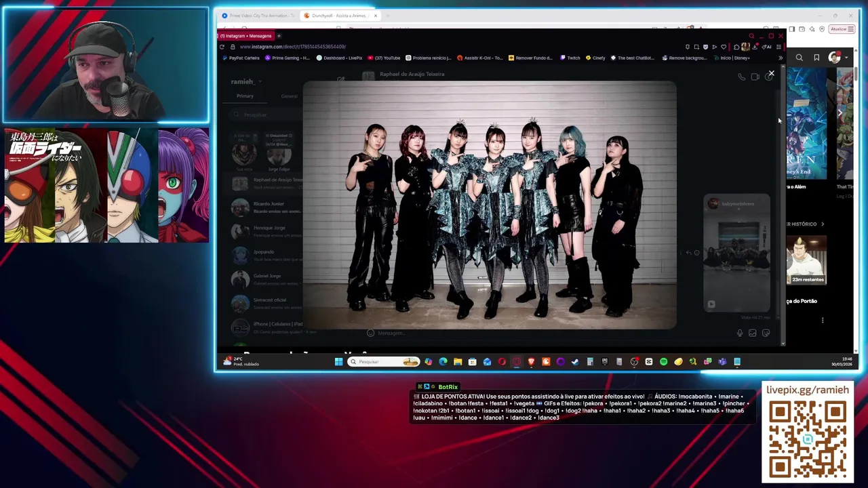Open the three-dot options under the Crunchyroll history card
Image resolution: width=868 pixels, height=488 pixels.
tap(823, 320)
